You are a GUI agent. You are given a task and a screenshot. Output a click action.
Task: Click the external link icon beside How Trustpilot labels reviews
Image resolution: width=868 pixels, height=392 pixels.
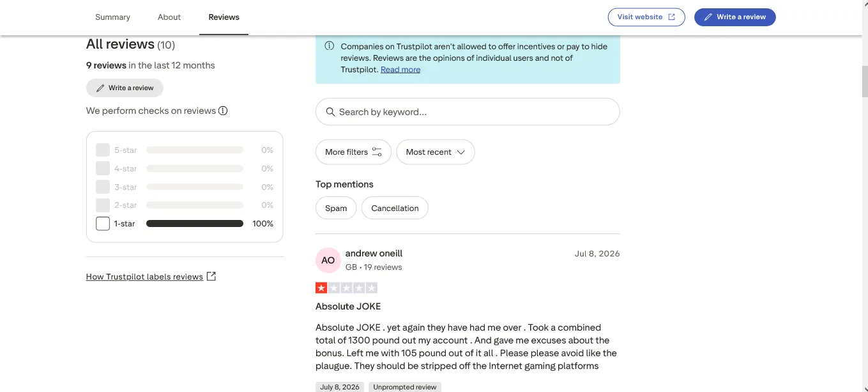point(211,276)
